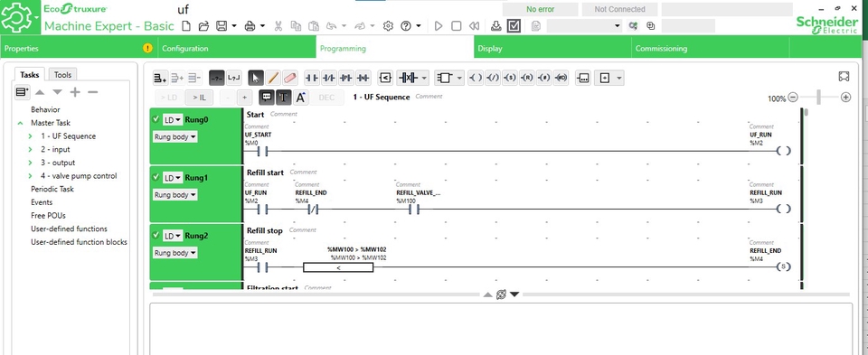Open the Tools tab
Viewport: 868px width, 355px height.
click(62, 75)
